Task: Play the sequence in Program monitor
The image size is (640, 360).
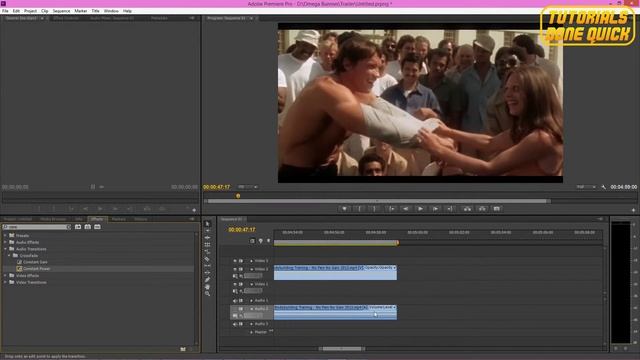Action: point(420,209)
